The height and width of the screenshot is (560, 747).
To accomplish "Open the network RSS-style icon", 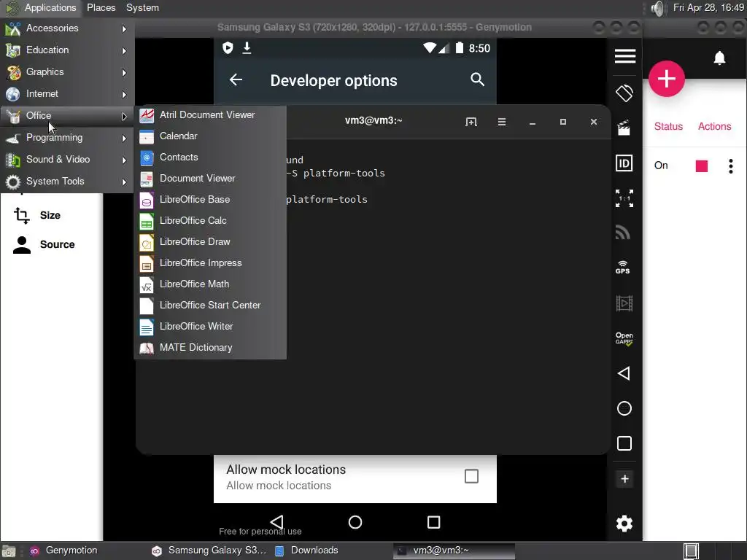I will pos(623,232).
